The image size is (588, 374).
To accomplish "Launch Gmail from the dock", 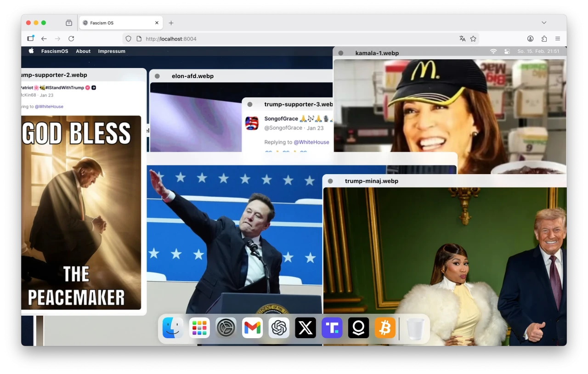I will point(252,328).
